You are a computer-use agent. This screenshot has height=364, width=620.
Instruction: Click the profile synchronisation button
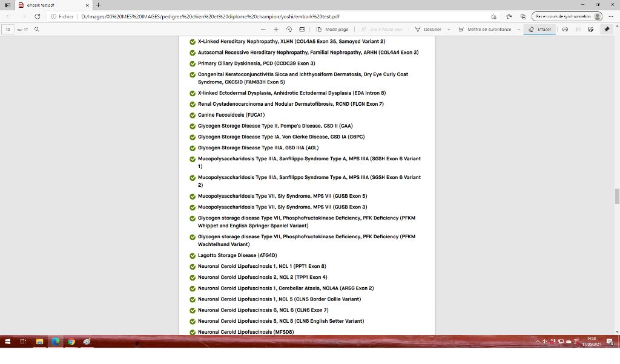pyautogui.click(x=567, y=16)
